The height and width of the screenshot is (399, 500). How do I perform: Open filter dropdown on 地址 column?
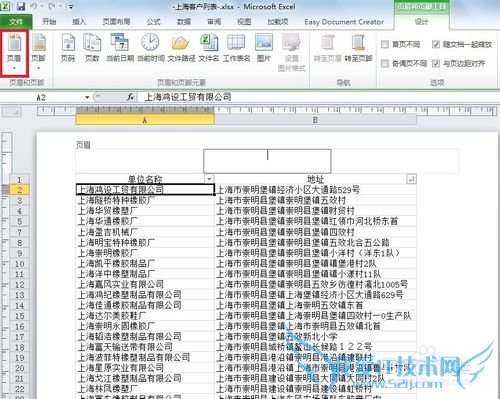(411, 179)
